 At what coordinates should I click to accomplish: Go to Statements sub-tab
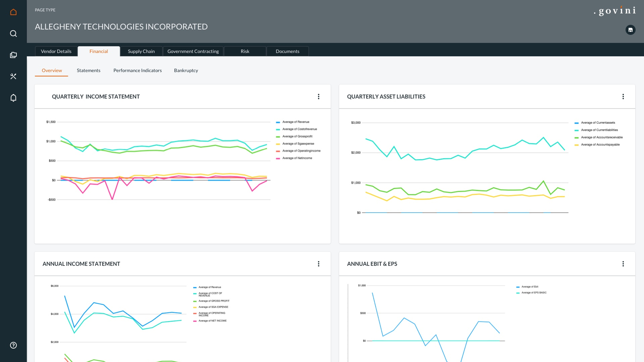point(89,70)
